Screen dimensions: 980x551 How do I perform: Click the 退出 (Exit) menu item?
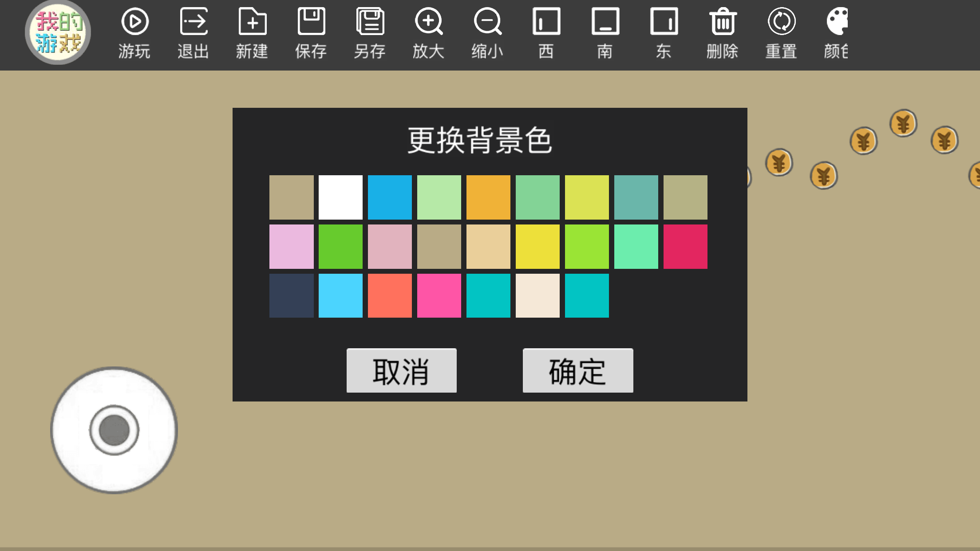tap(193, 31)
